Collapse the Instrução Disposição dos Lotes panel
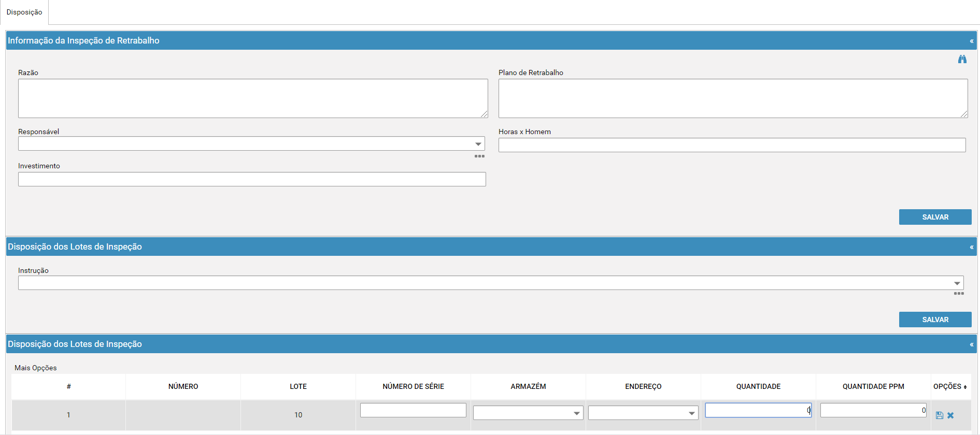980x435 pixels. point(972,247)
